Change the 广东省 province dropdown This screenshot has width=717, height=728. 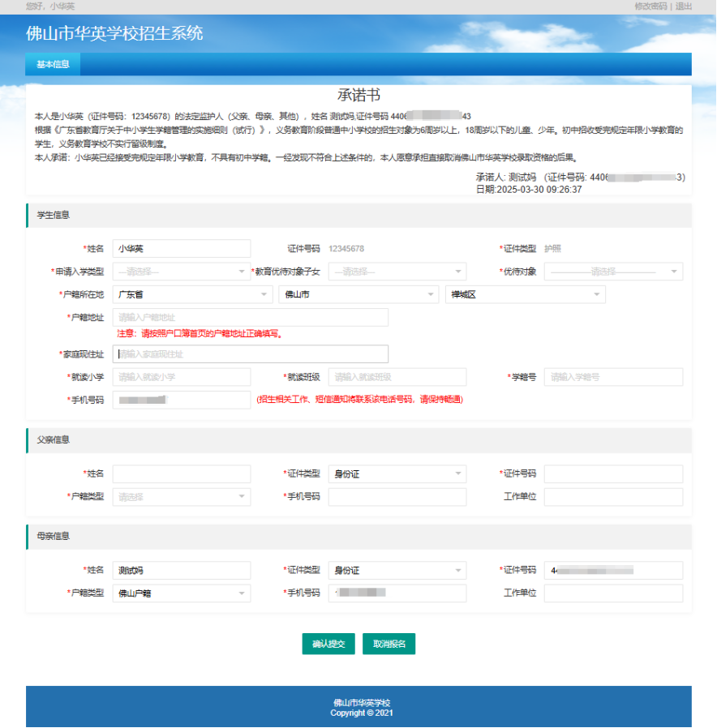pos(193,294)
